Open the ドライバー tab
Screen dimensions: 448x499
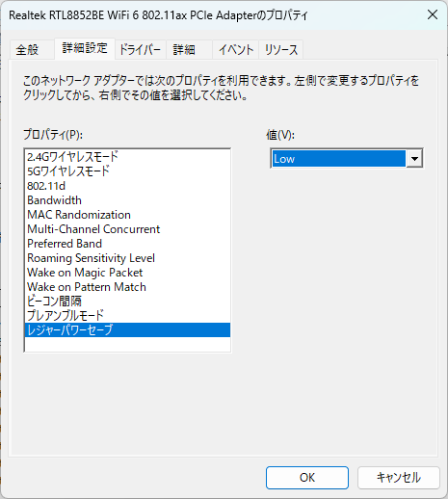[141, 50]
